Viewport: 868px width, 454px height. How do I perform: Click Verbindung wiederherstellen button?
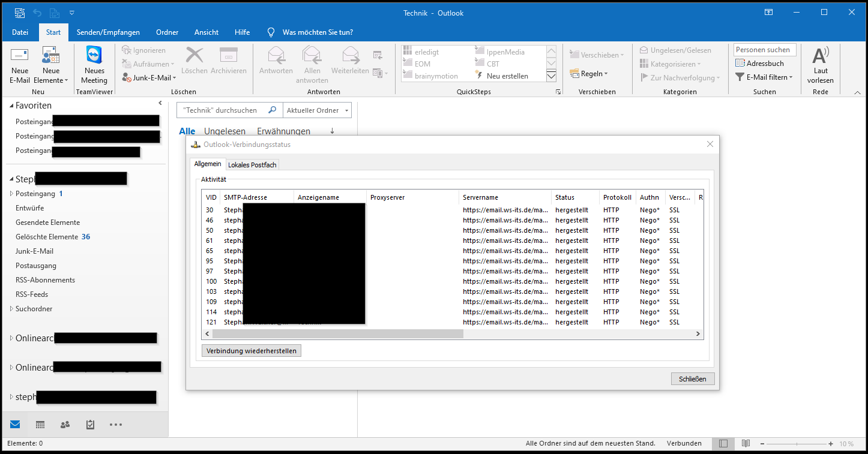point(252,351)
